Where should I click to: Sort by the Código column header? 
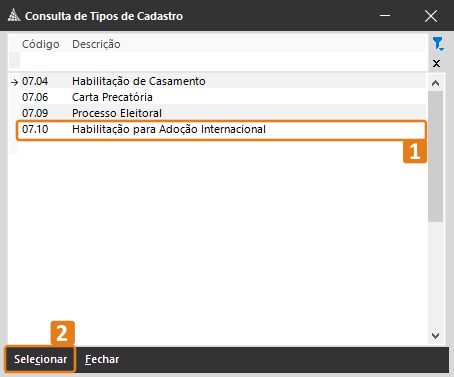point(41,44)
